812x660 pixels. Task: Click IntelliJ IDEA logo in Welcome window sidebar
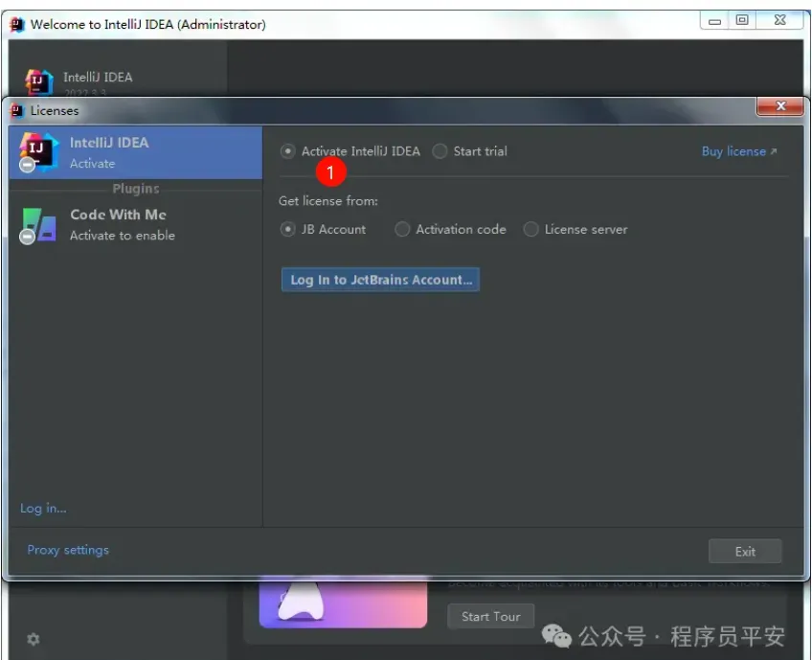click(x=39, y=81)
